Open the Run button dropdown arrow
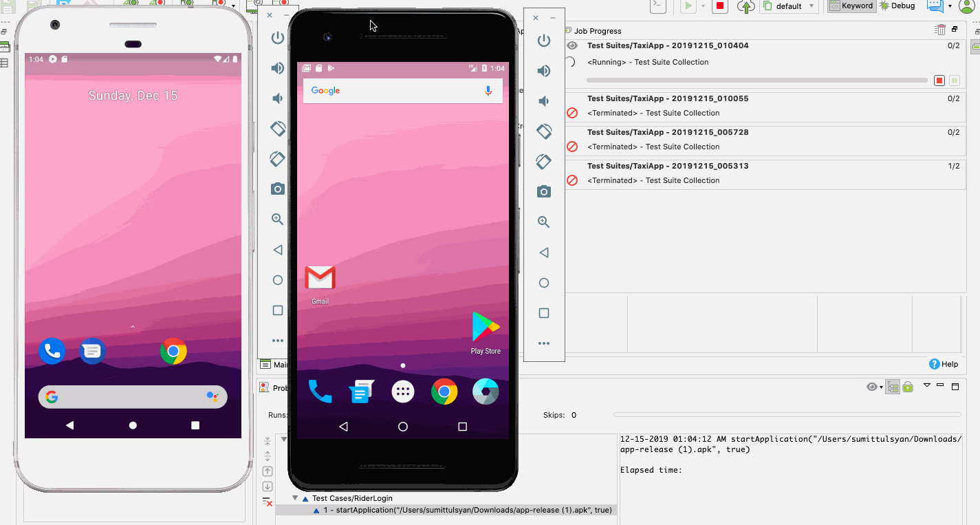The height and width of the screenshot is (525, 980). pyautogui.click(x=703, y=6)
